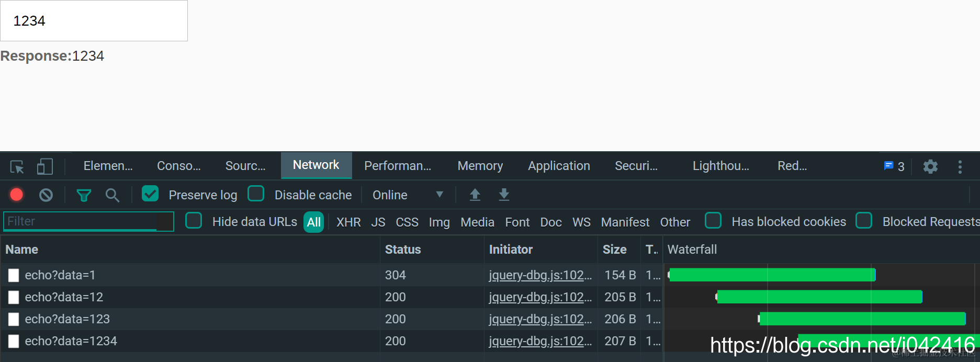Open jquery-dbg.js initiator link for echo?data=1234
This screenshot has height=362, width=980.
(540, 341)
